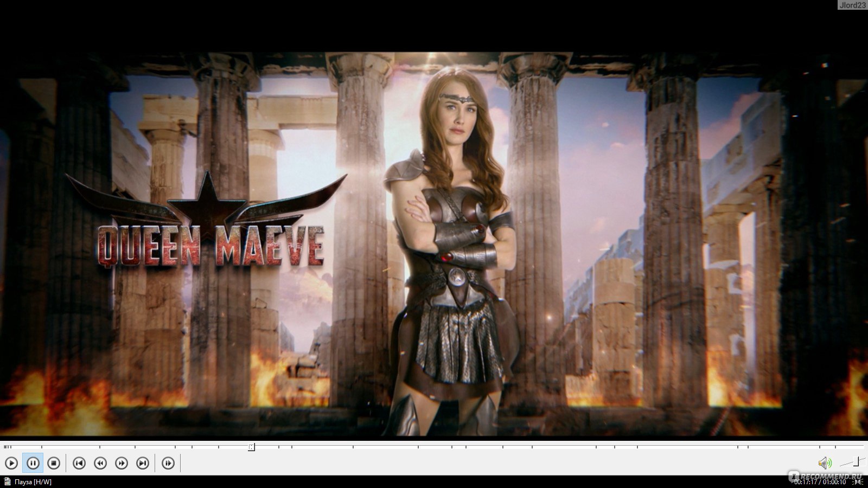Click the elapsed time 00:17:17 / 01:00:10
This screenshot has width=868, height=488.
(x=819, y=482)
